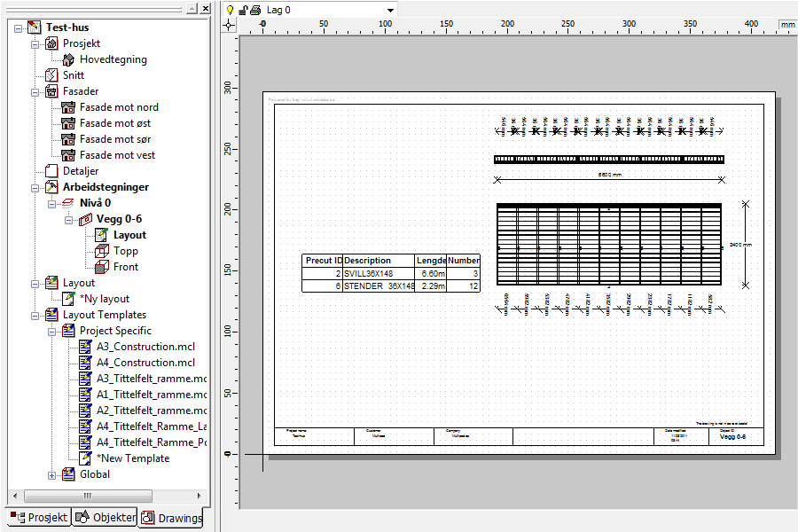Click the Nivå 0 level icon

tap(68, 203)
